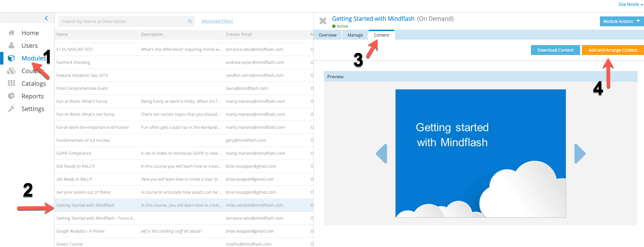
Task: Click the Getting Started with Mindflash title link
Action: point(373,19)
